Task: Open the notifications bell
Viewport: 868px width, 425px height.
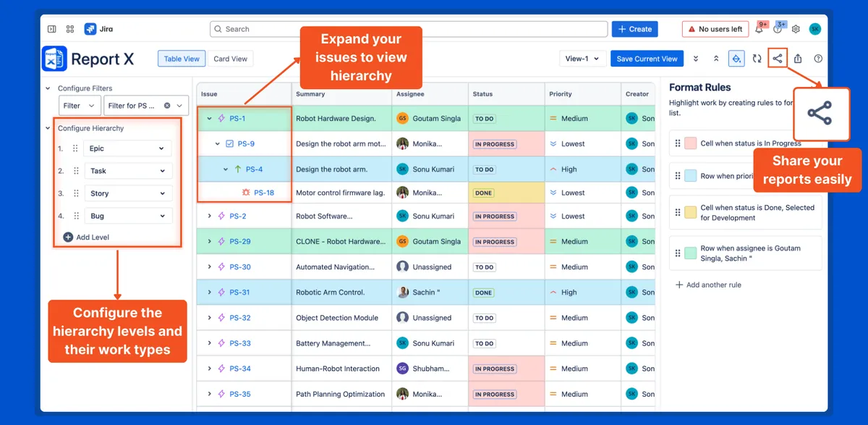Action: (x=759, y=29)
